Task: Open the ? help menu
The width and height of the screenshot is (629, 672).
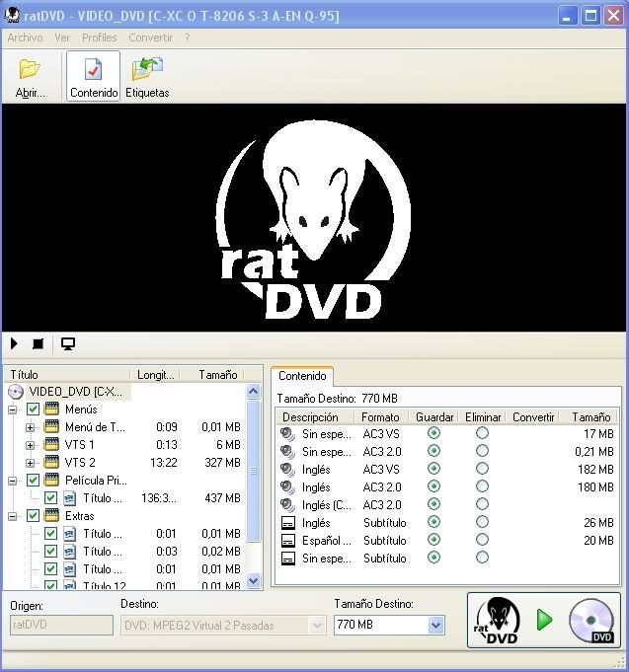Action: click(x=188, y=37)
